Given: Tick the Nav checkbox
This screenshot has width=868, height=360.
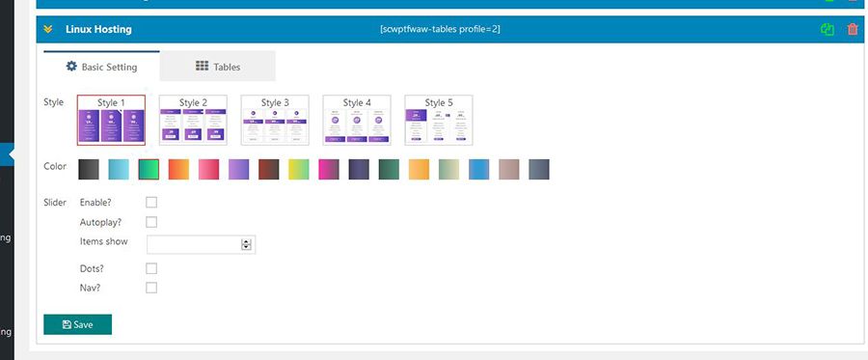Looking at the screenshot, I should [x=151, y=288].
